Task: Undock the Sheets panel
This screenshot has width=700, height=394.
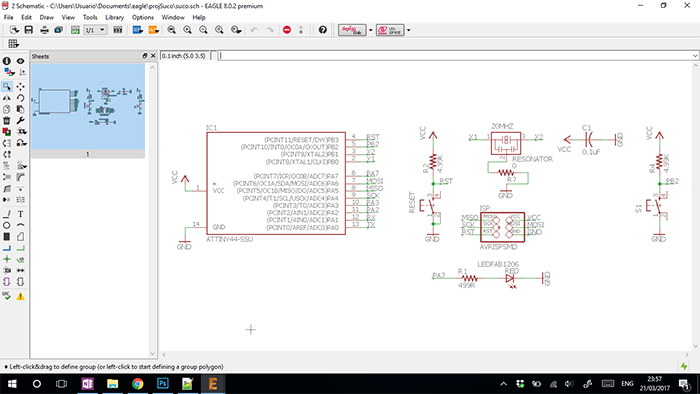Action: point(145,56)
